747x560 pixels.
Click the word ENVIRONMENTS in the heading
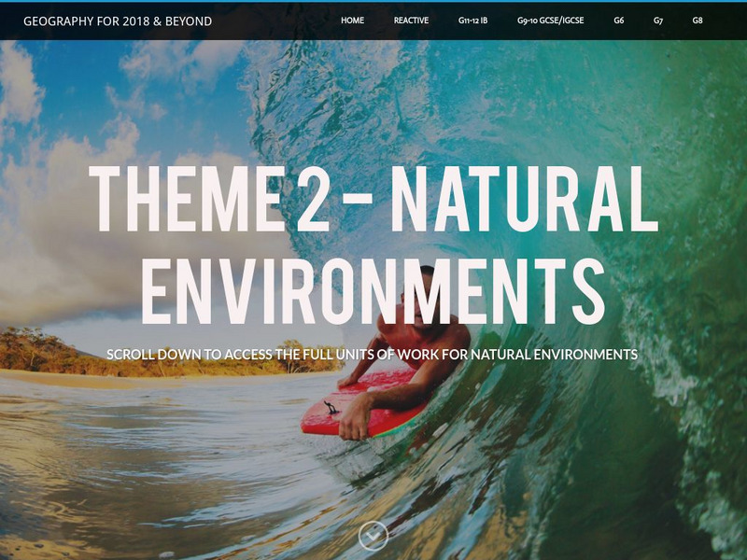373,291
